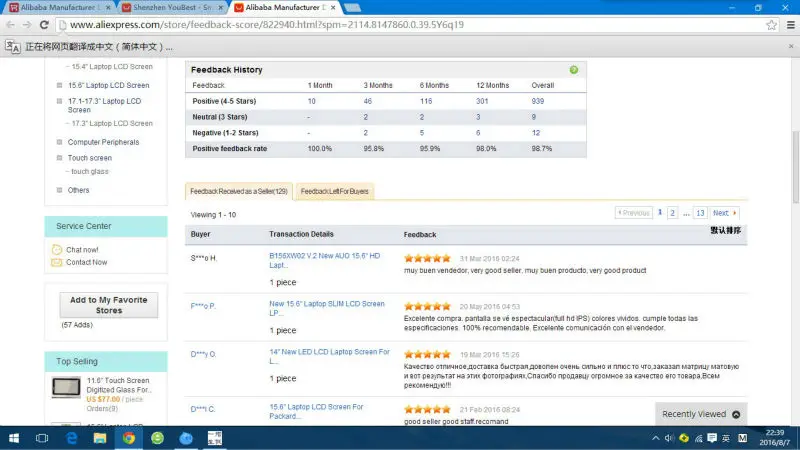Go to feedback page 13
Image resolution: width=800 pixels, height=450 pixels.
pos(700,213)
